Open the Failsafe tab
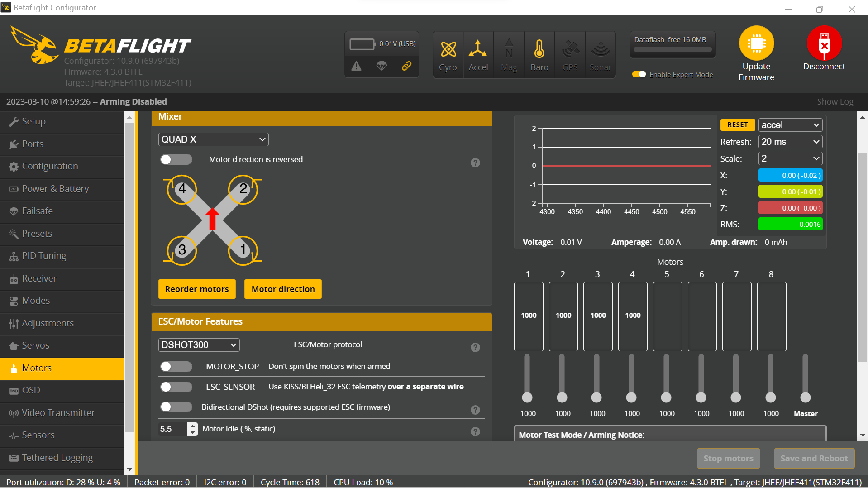Viewport: 868px width, 488px height. pyautogui.click(x=62, y=211)
